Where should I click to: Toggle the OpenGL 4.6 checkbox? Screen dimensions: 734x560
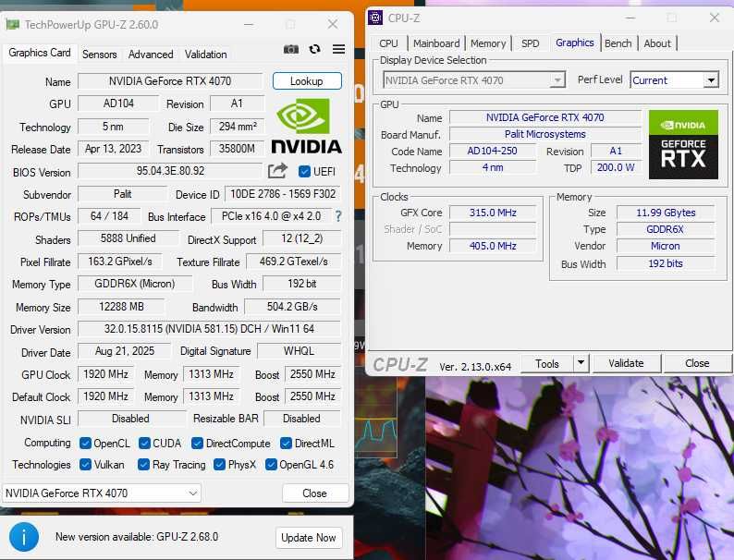pos(271,464)
